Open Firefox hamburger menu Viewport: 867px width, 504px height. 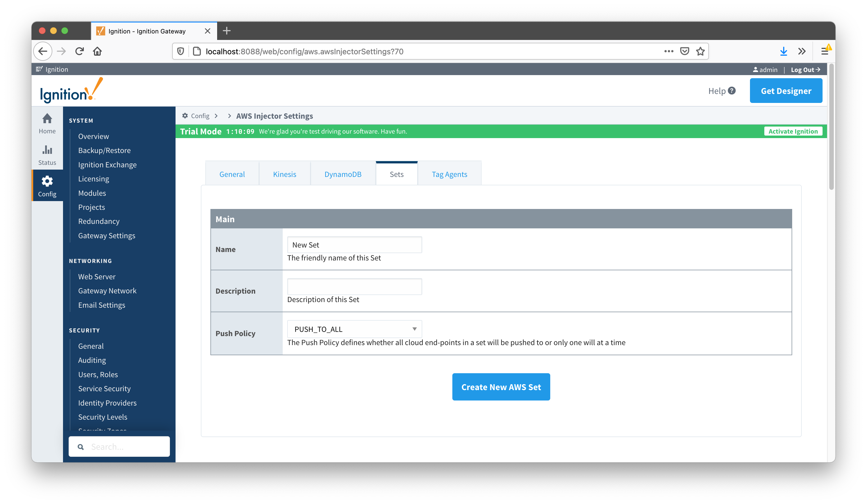[x=825, y=51]
